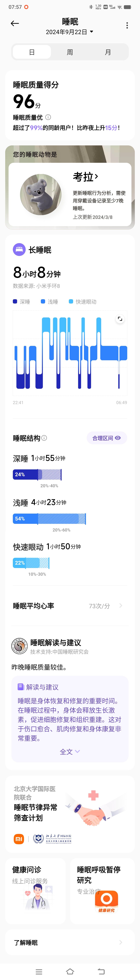Toggle the 深睡 legend item
140x980 pixels.
point(21,302)
